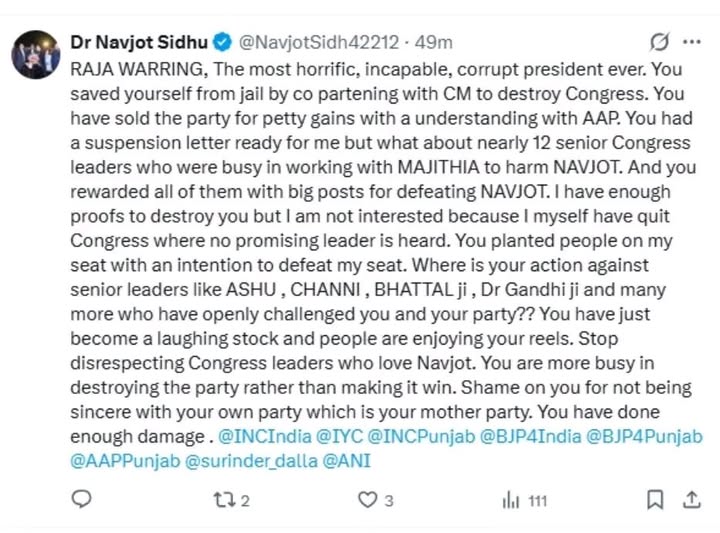Open the reply icon below the tweet

coord(85,499)
